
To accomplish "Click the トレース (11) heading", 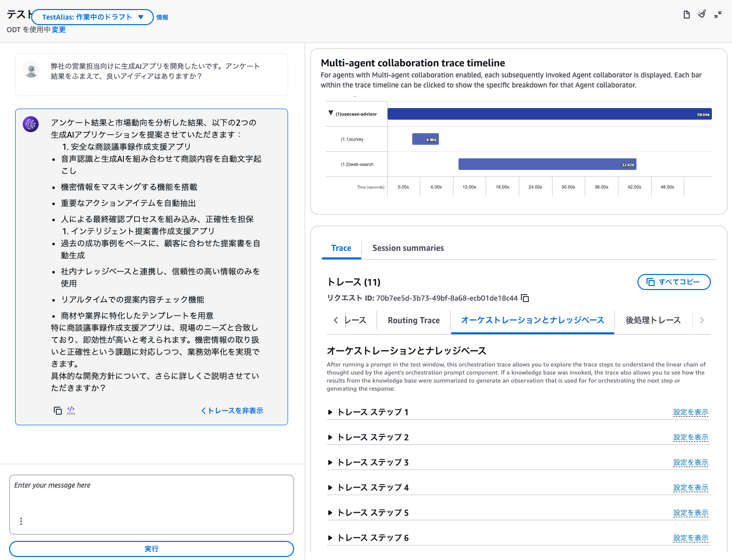I will tap(354, 282).
